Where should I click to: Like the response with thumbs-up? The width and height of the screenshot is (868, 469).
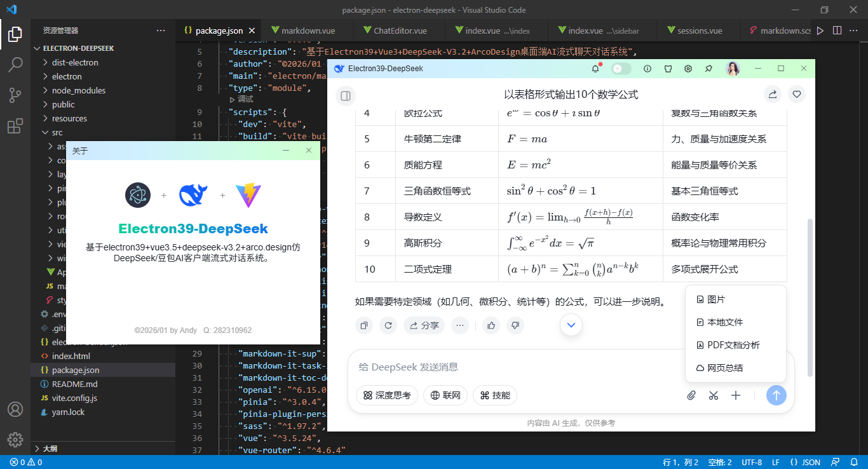tap(490, 325)
